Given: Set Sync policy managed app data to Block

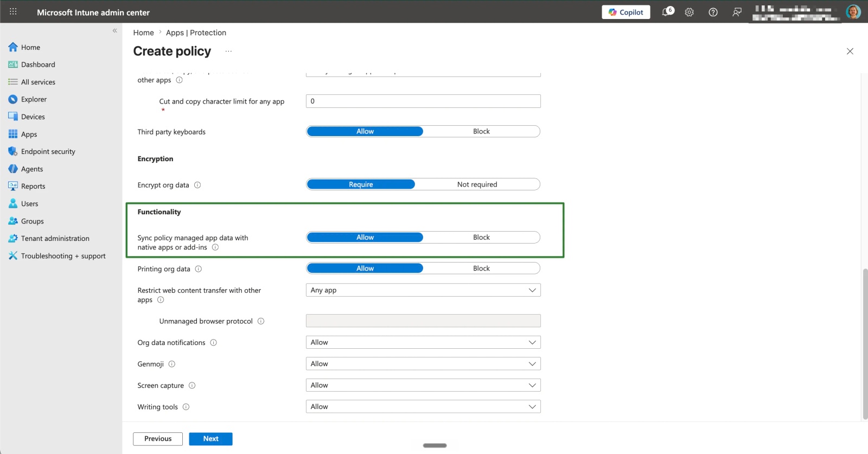Looking at the screenshot, I should pos(481,237).
